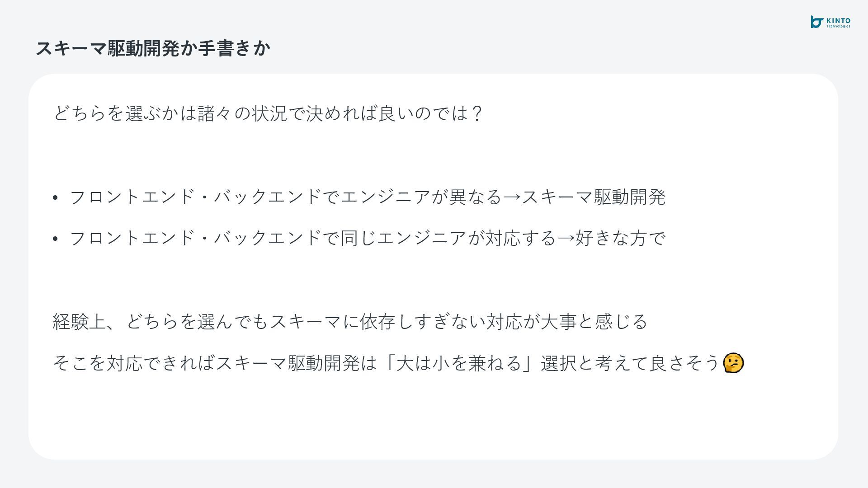Click the arrow before 好きな方で
The height and width of the screenshot is (488, 868).
(566, 239)
